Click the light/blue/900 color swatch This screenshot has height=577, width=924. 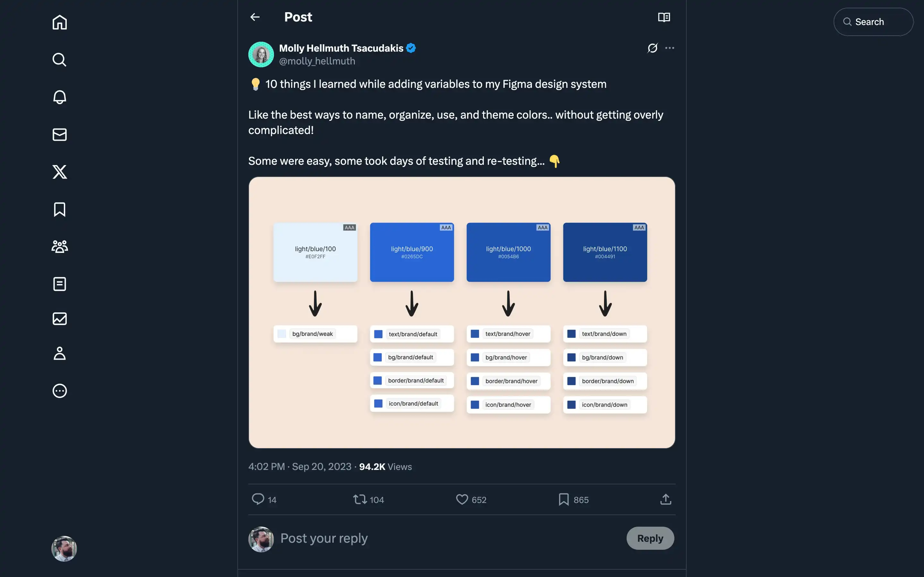tap(412, 252)
